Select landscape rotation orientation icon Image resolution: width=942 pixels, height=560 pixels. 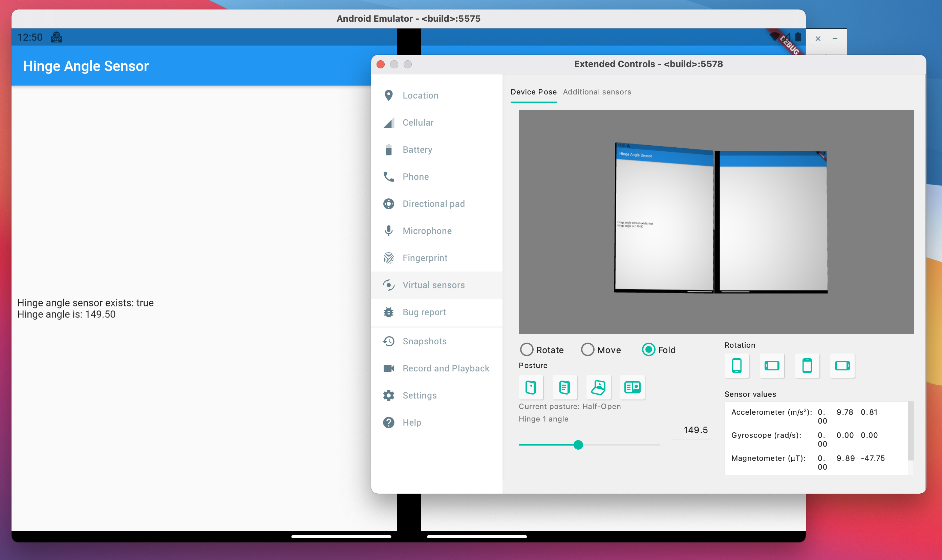(771, 365)
